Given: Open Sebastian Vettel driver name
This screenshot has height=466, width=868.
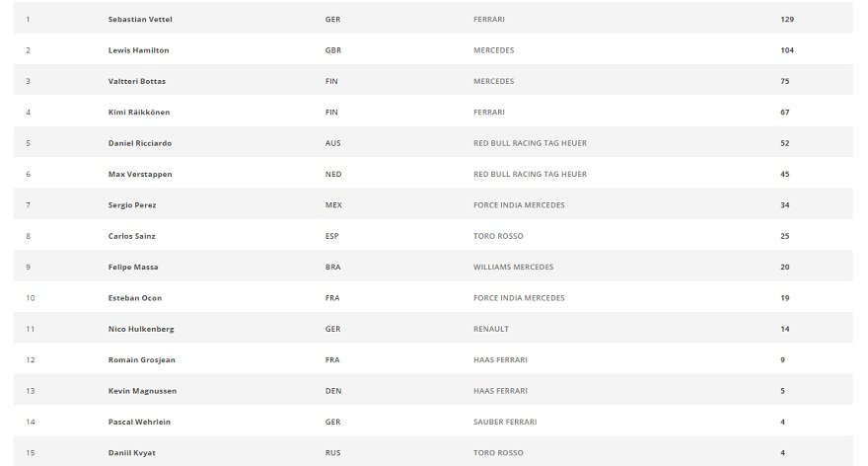Looking at the screenshot, I should pyautogui.click(x=140, y=19).
